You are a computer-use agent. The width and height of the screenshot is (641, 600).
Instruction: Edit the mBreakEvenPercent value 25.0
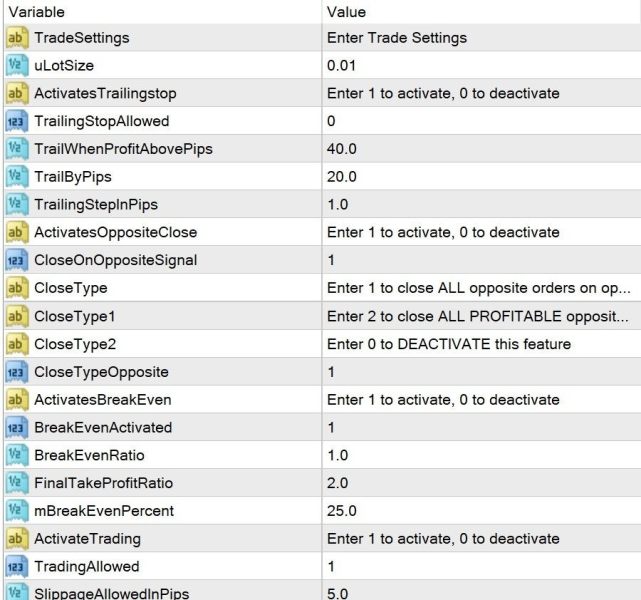(480, 511)
